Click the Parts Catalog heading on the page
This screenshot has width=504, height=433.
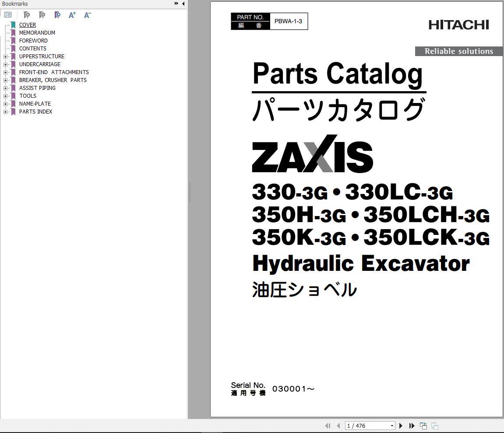(338, 75)
